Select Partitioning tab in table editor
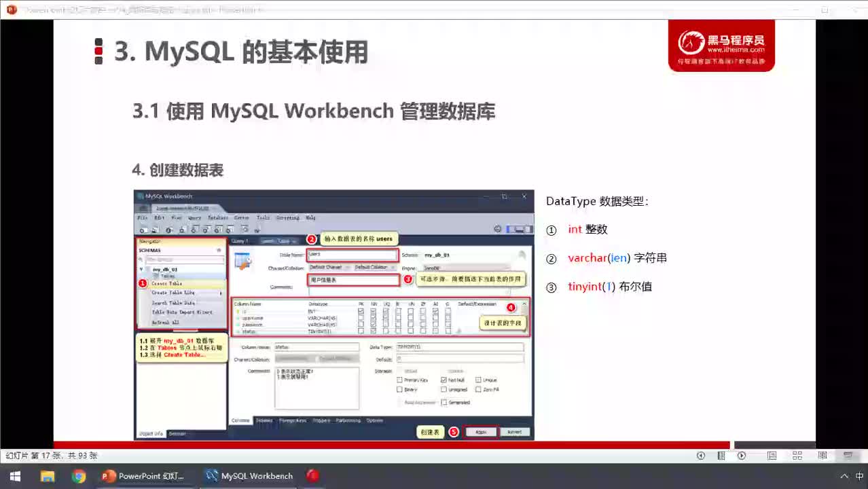This screenshot has width=868, height=489. (348, 420)
